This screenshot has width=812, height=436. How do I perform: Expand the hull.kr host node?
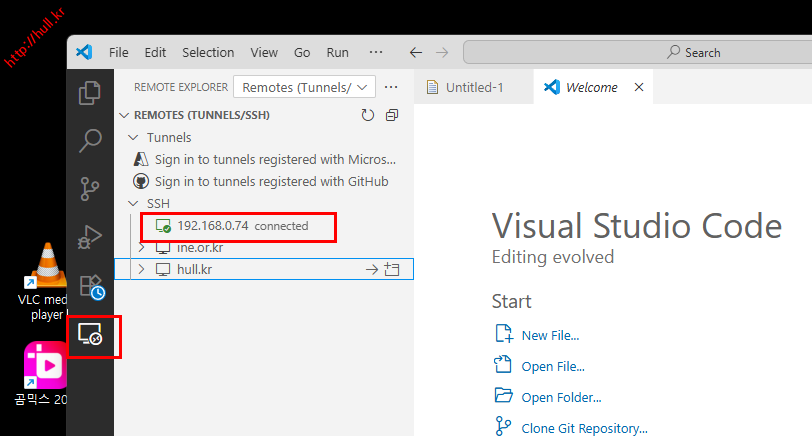[x=141, y=270]
